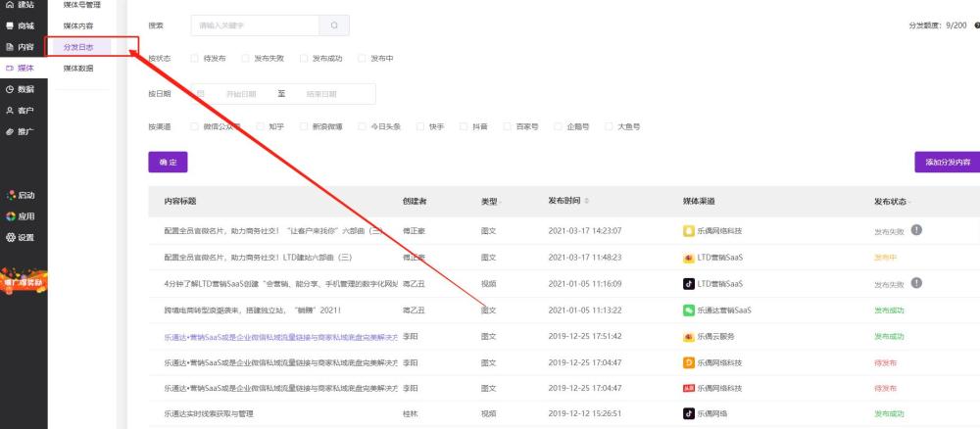Check the 抖音 channel filter
Viewport: 980px width, 429px height.
464,126
